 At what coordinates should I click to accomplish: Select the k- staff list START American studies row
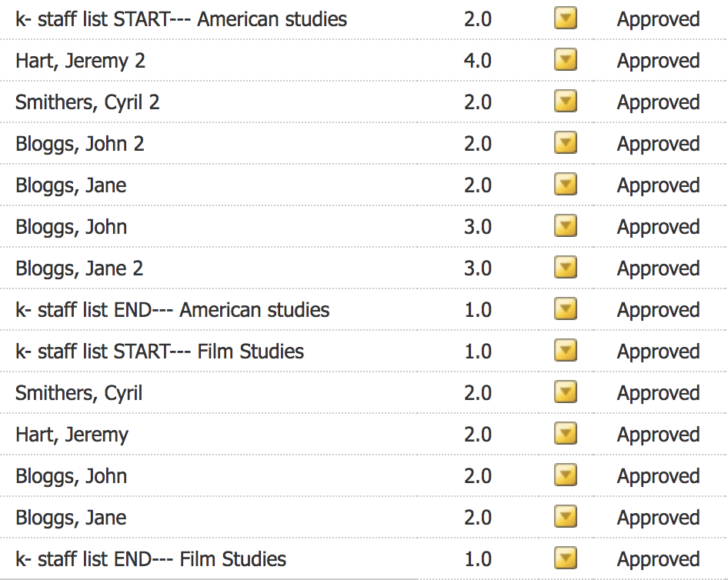point(181,19)
